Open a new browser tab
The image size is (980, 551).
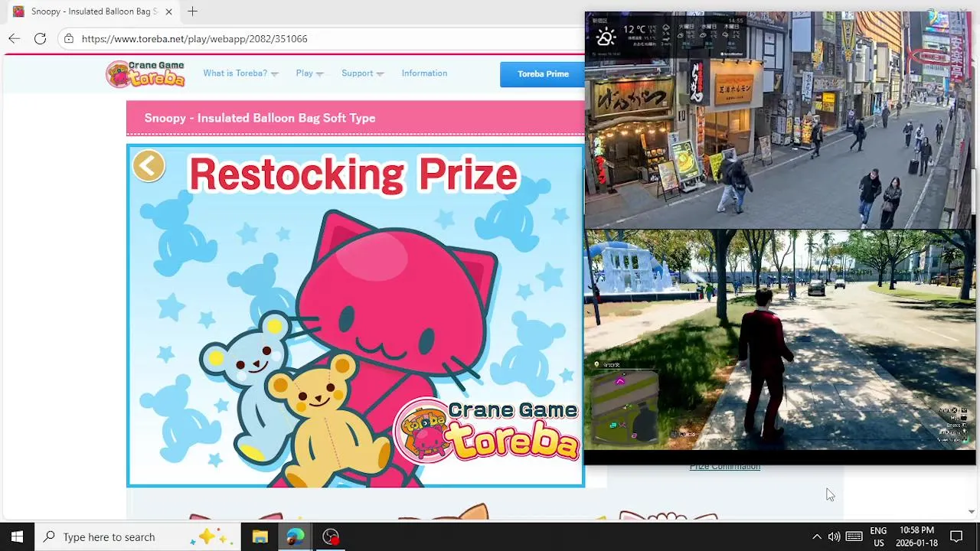(192, 11)
